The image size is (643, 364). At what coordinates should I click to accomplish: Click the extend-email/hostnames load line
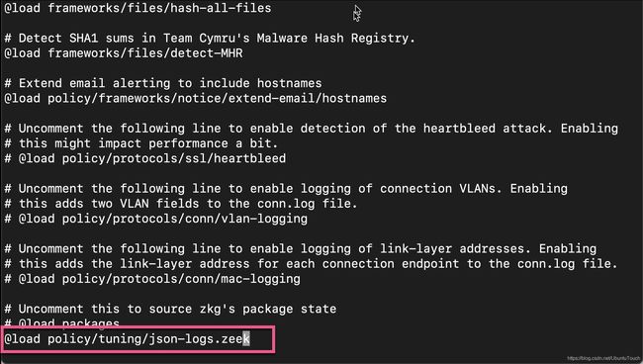tap(195, 98)
